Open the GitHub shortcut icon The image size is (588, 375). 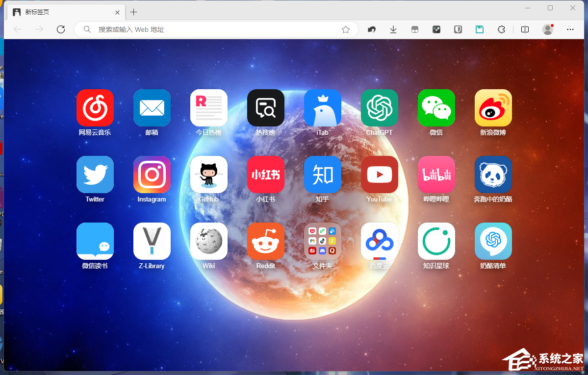[209, 175]
